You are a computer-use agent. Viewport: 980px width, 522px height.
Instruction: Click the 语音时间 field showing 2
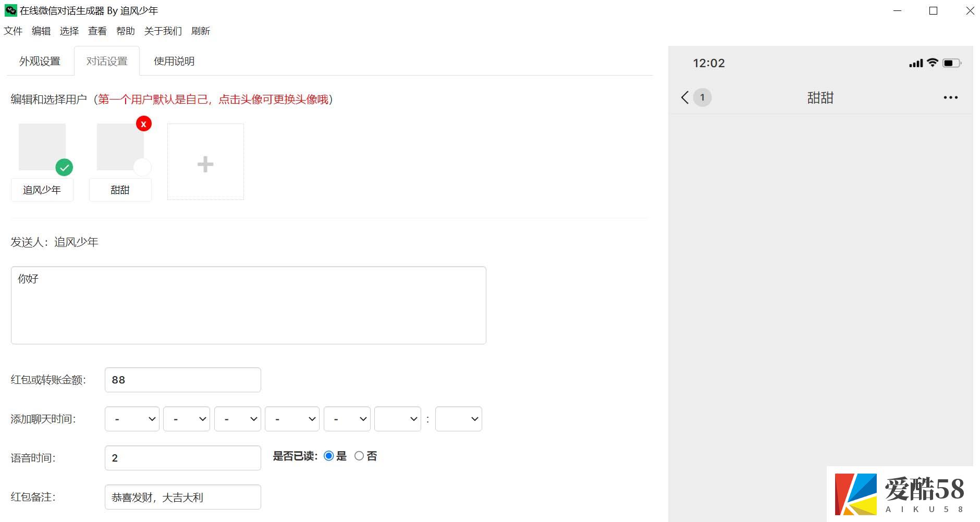pos(183,458)
